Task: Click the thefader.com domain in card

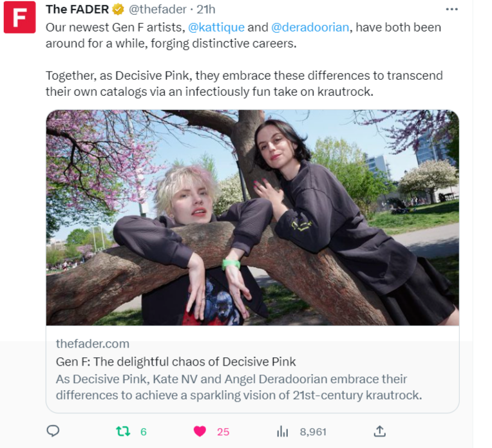Action: tap(93, 344)
